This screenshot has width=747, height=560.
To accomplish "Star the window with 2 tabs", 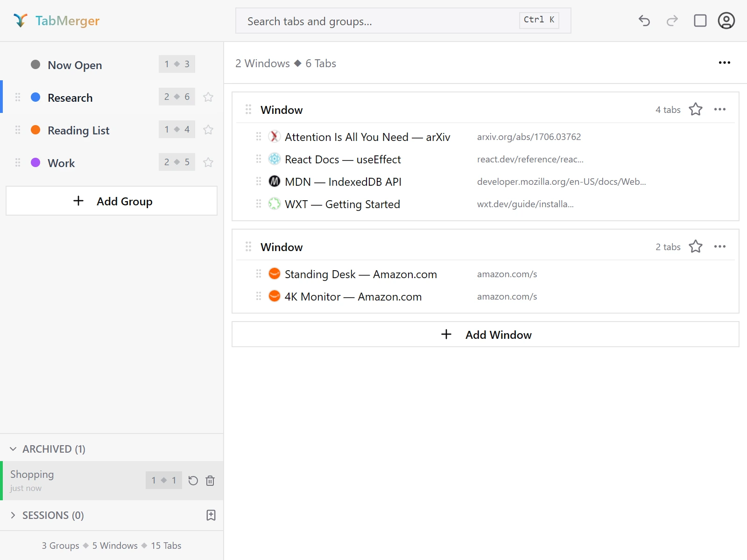I will [x=696, y=246].
